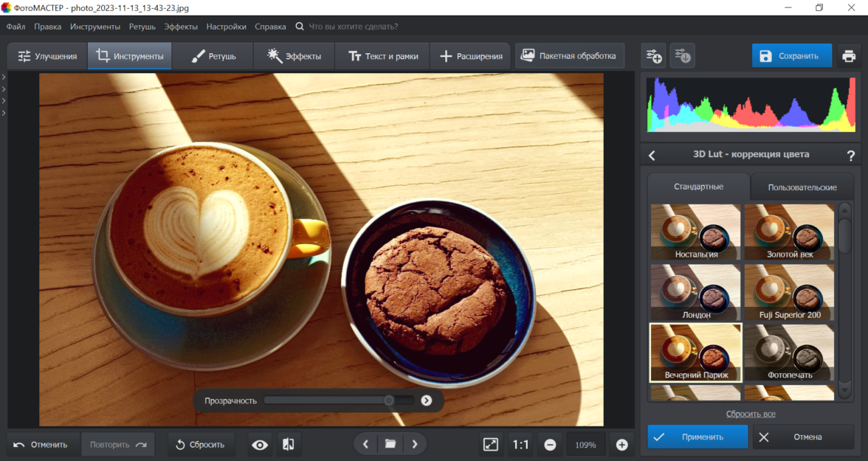Expand the transparency slider arrow button
868x461 pixels.
point(426,401)
